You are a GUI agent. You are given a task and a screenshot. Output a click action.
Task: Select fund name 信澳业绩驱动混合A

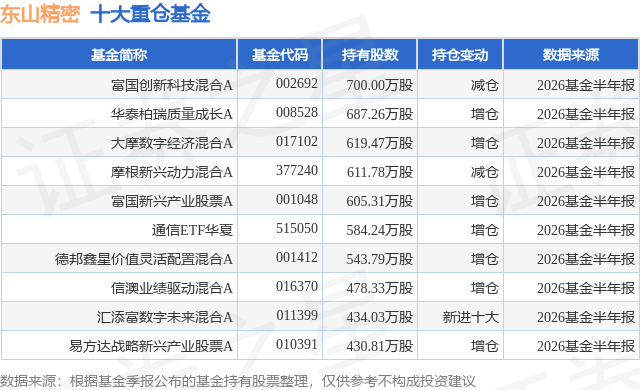[172, 288]
